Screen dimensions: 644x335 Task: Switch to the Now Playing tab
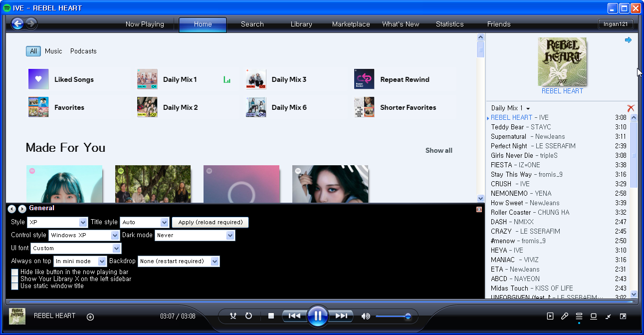coord(145,24)
